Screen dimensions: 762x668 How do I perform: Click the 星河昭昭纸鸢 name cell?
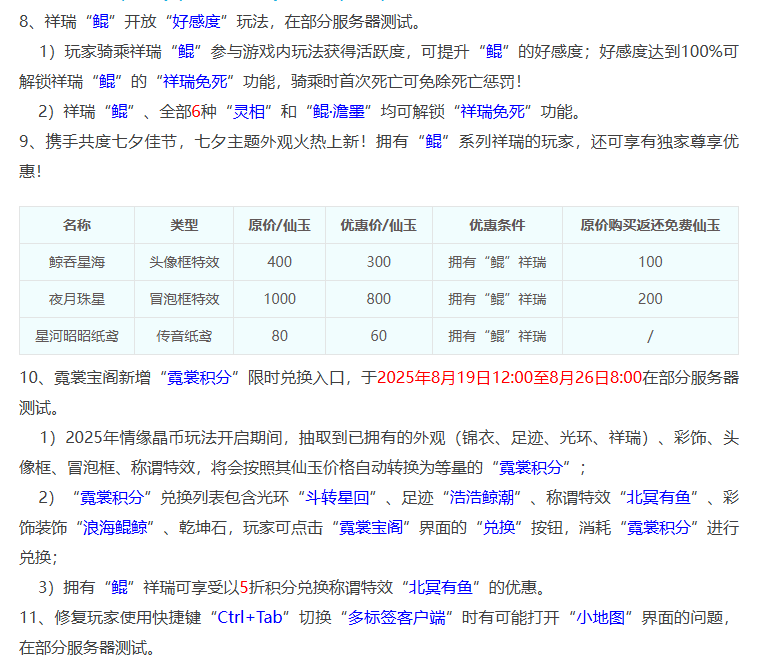(77, 336)
